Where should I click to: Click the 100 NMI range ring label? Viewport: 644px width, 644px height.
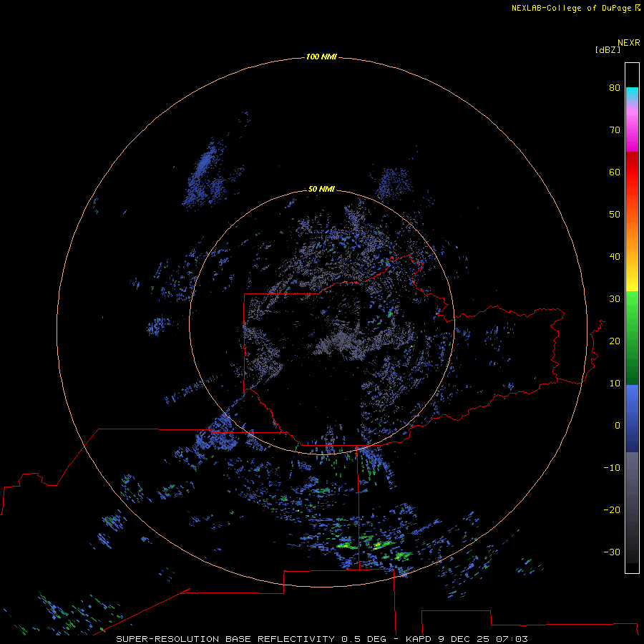point(321,57)
